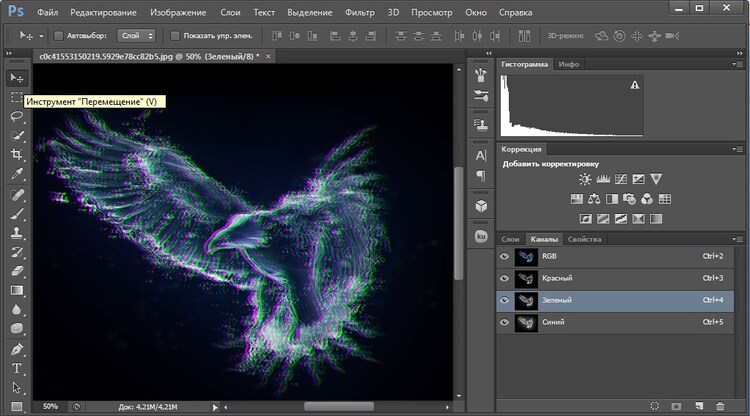Select the horizontal Type tool
750x416 pixels.
pyautogui.click(x=17, y=368)
